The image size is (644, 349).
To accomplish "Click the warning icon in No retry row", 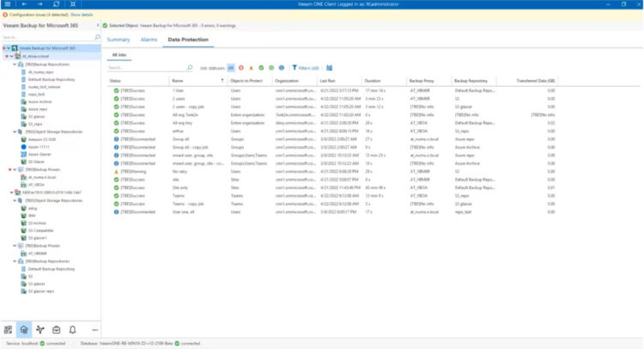I will [116, 171].
